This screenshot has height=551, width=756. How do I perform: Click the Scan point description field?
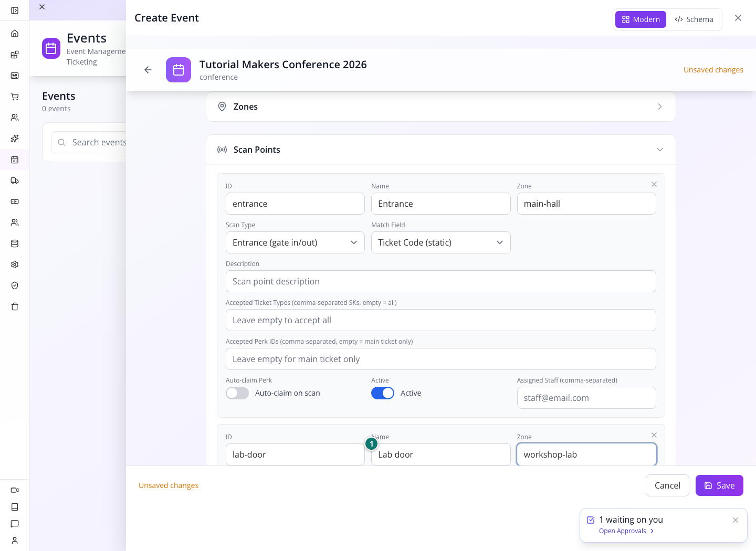click(441, 281)
